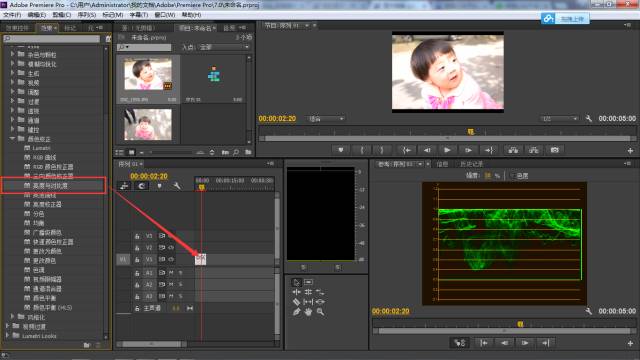Select the Razor tool

click(297, 302)
